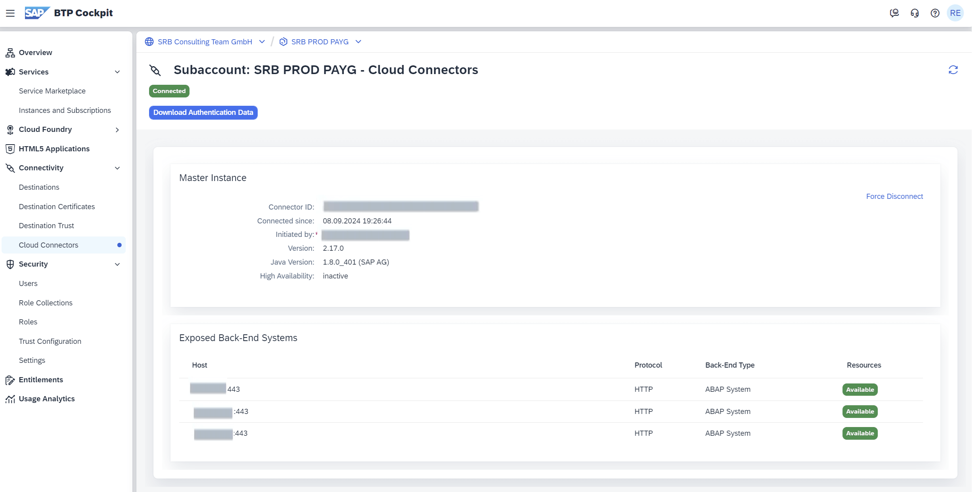
Task: Click the Force Disconnect link
Action: (x=894, y=196)
